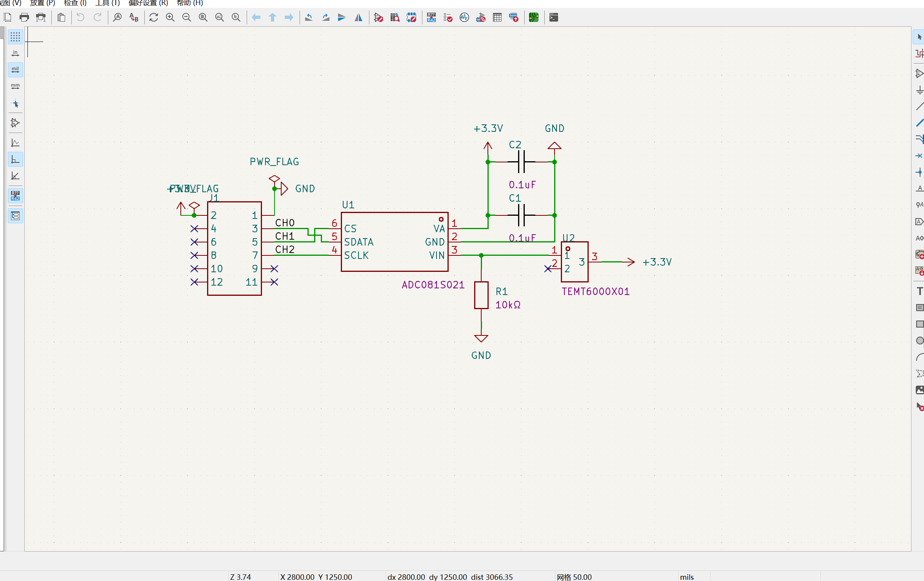Viewport: 924px width, 581px height.
Task: Navigate up one sheet with up arrow
Action: tap(273, 17)
